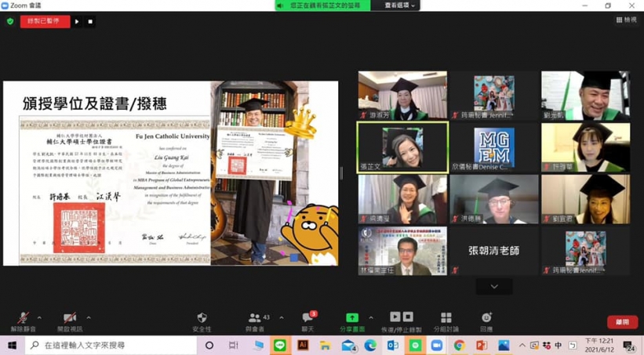Image resolution: width=644 pixels, height=355 pixels.
Task: Click the green Share Screen (分享畫面) icon
Action: [352, 321]
